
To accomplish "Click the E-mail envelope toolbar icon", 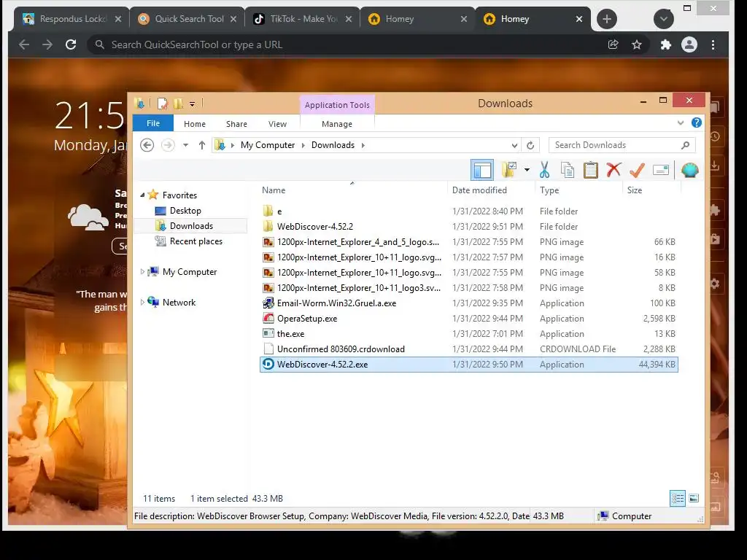I will tap(661, 169).
